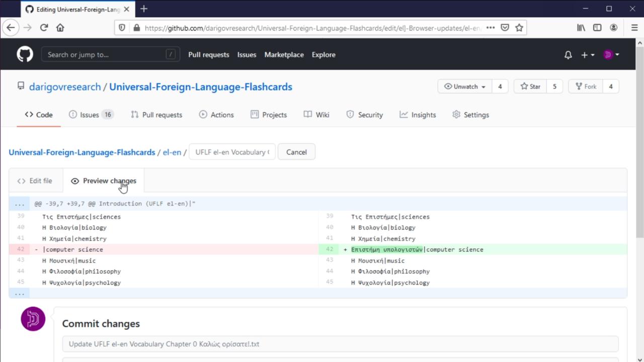
Task: Open the el-en folder link
Action: tap(172, 152)
